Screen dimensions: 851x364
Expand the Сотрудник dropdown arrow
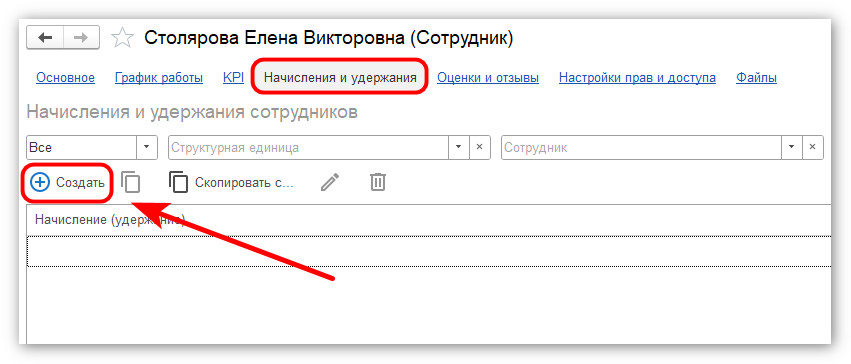click(x=791, y=148)
